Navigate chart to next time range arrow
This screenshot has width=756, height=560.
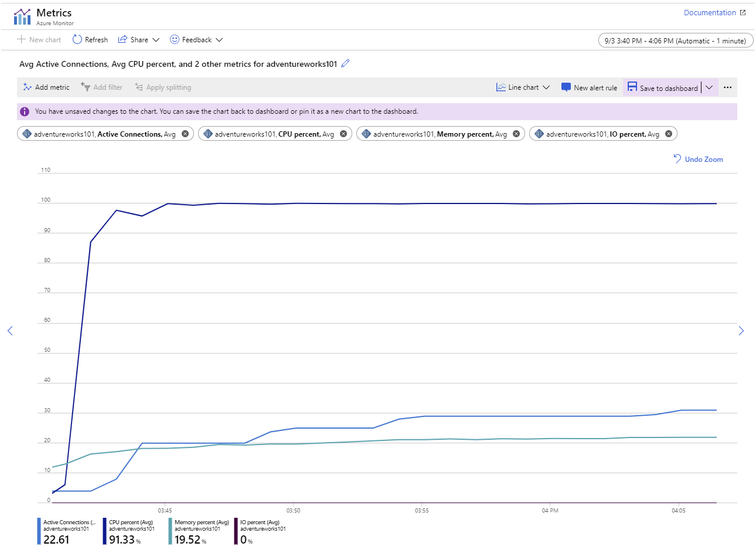tap(741, 331)
